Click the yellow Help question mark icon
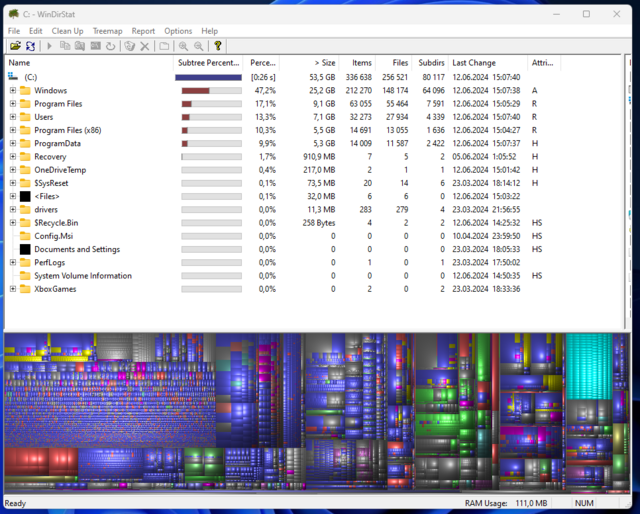This screenshot has height=514, width=640. click(x=217, y=46)
